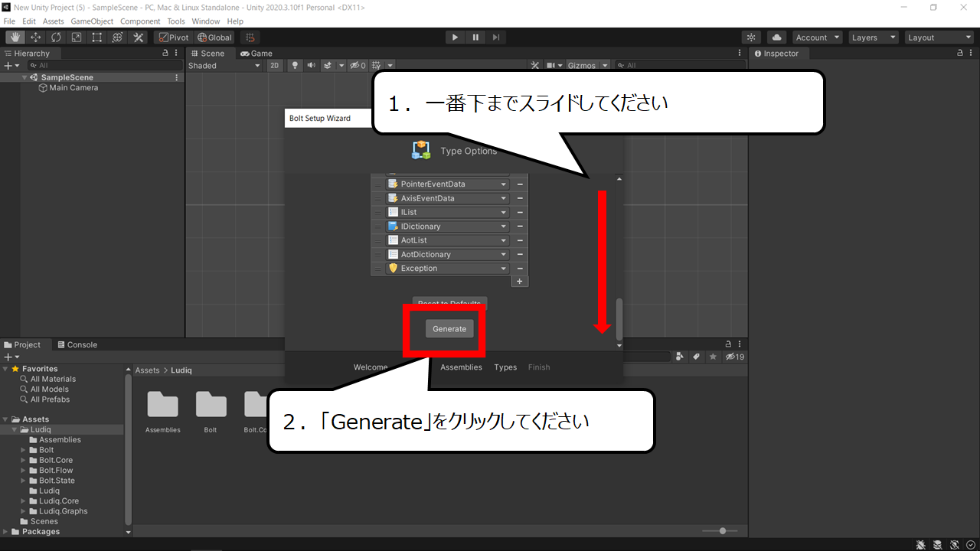
Task: Toggle scene grid visibility
Action: click(377, 66)
